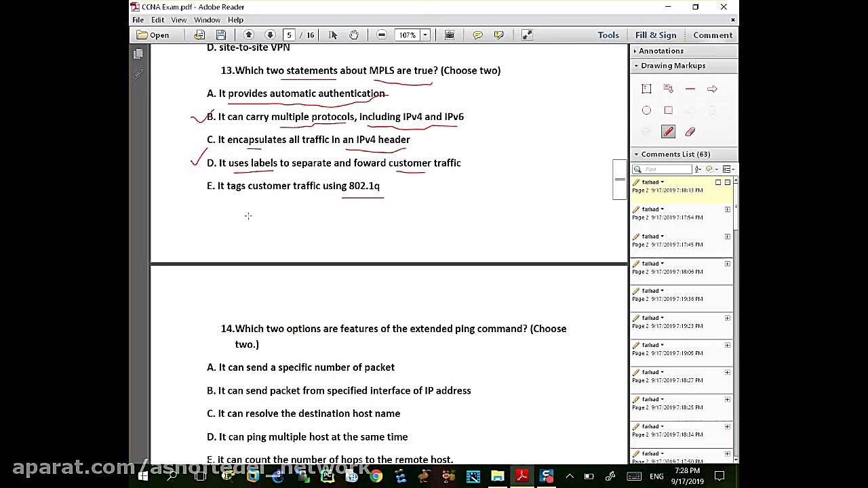Tick the checkbox on the 7:18:13 PM comment

(718, 182)
